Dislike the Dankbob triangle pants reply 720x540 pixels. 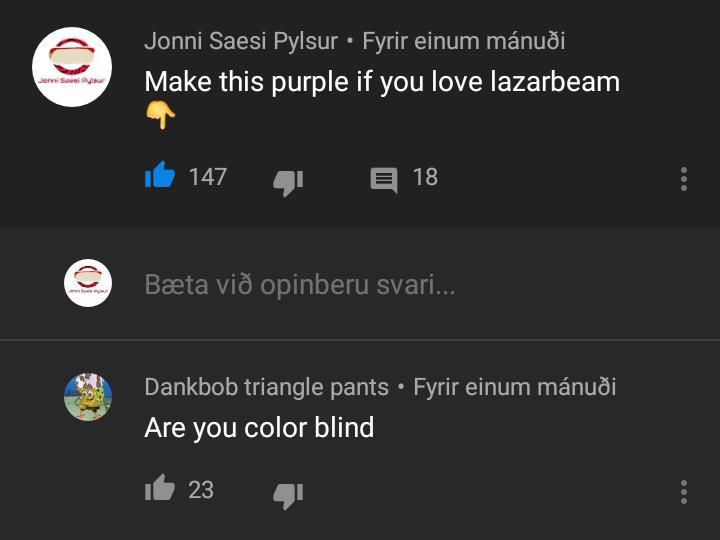coord(288,496)
